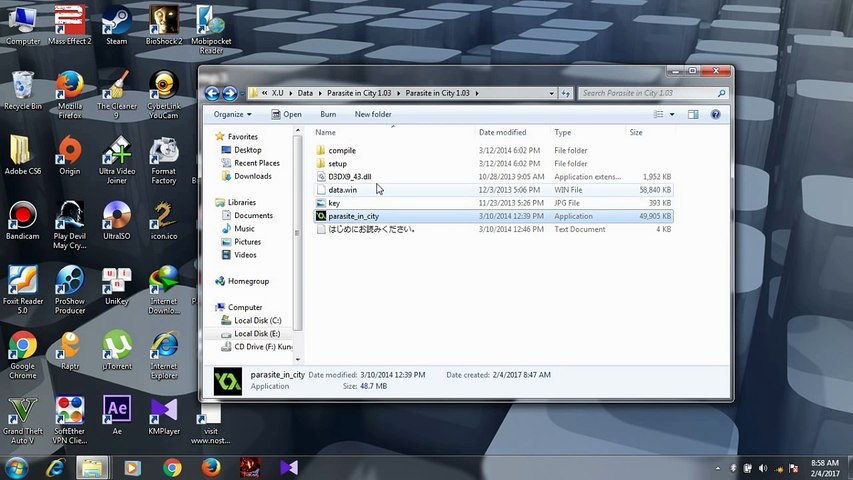853x480 pixels.
Task: Toggle the preview pane button
Action: point(693,114)
